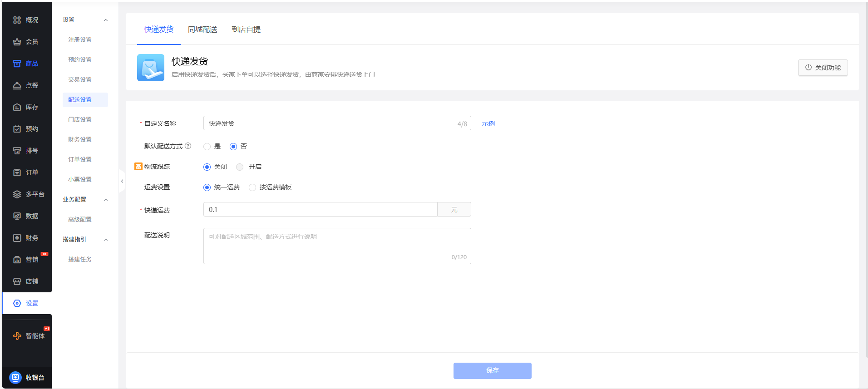Click the 默认配送方式 help question icon
Image resolution: width=868 pixels, height=389 pixels.
tap(188, 146)
